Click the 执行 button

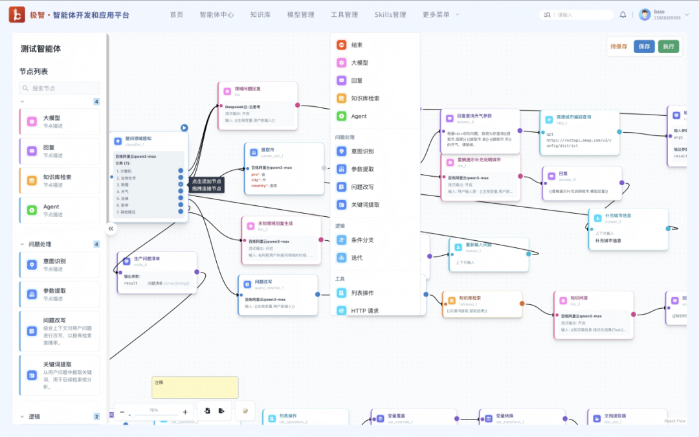(669, 46)
